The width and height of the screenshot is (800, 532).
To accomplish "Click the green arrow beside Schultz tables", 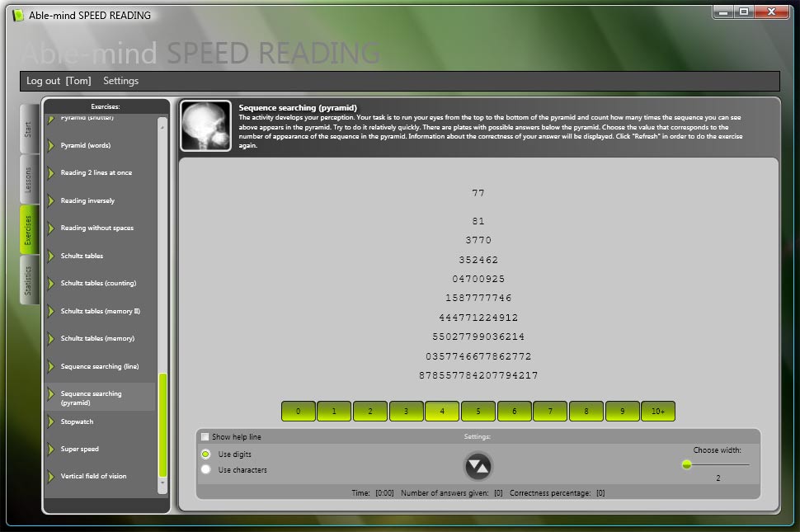I will tap(50, 256).
